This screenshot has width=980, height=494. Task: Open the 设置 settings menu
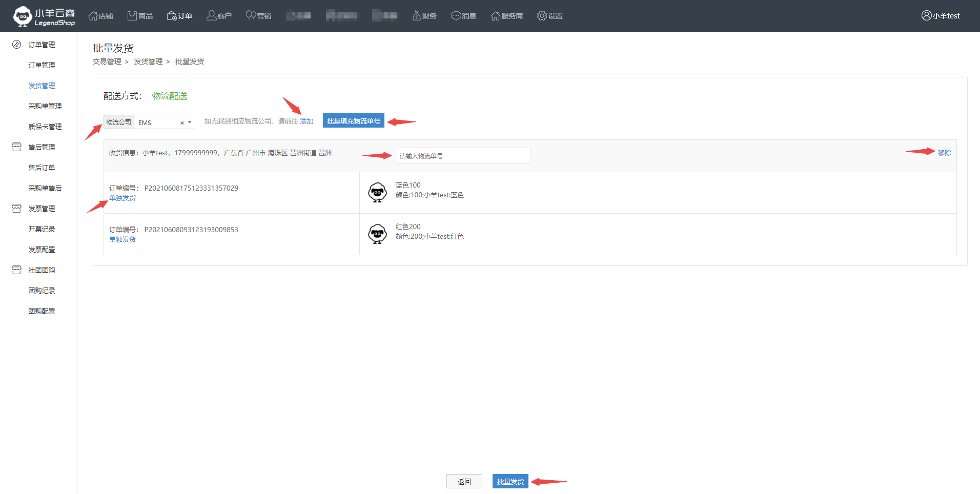pyautogui.click(x=549, y=16)
